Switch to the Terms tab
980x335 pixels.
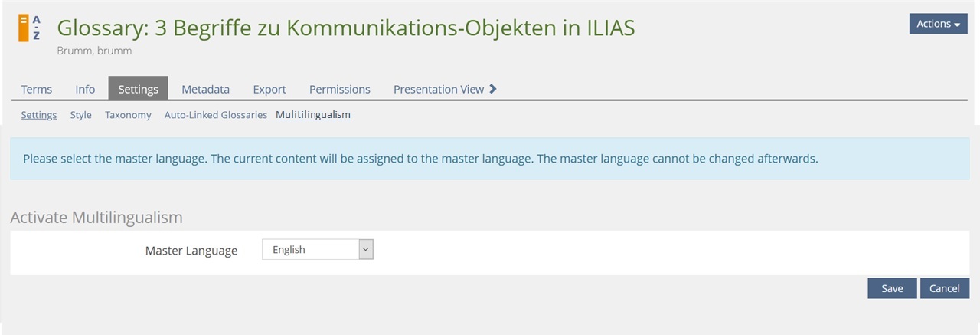point(37,89)
